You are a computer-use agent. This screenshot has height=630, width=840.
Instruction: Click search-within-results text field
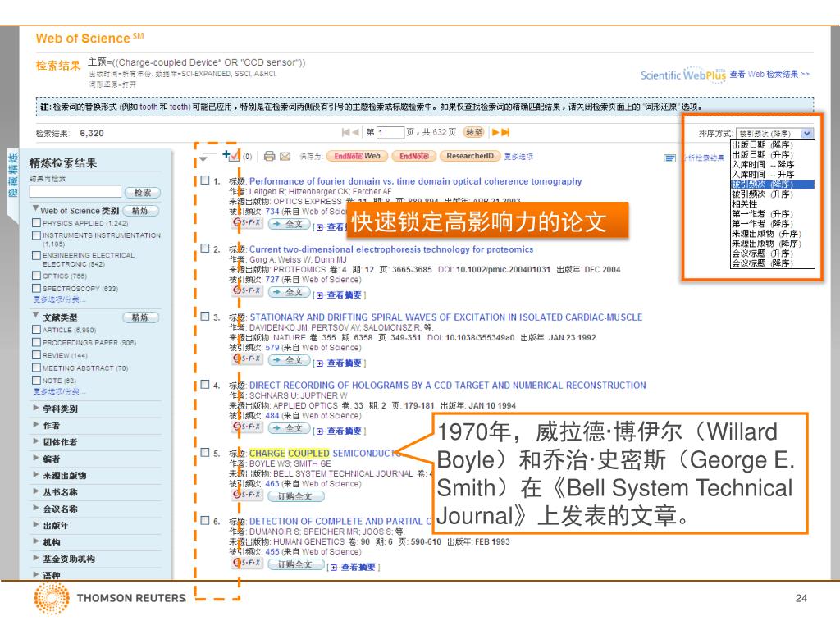tap(75, 191)
